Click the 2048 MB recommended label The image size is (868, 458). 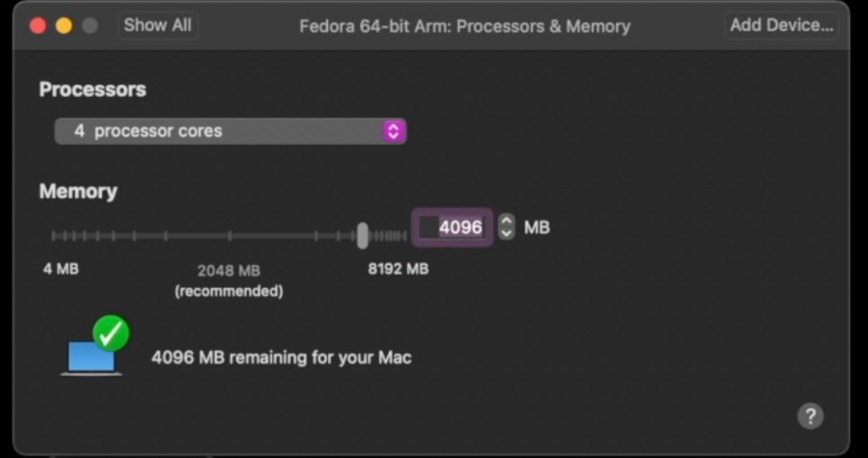tap(228, 281)
